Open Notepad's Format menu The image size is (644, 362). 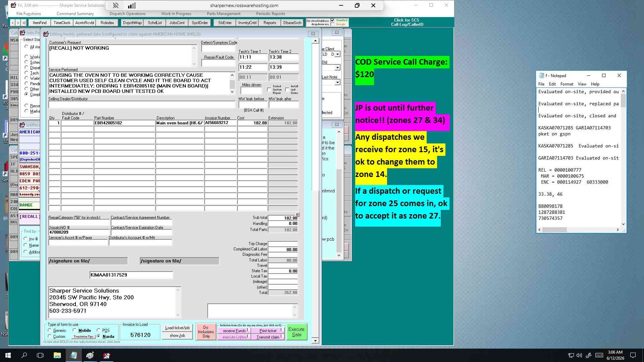coord(567,84)
